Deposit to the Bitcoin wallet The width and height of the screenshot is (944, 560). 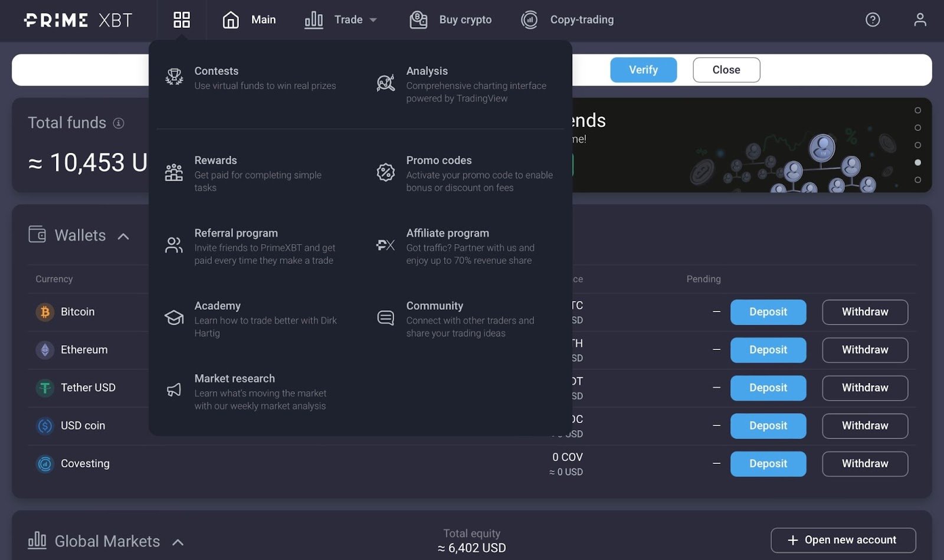(768, 312)
